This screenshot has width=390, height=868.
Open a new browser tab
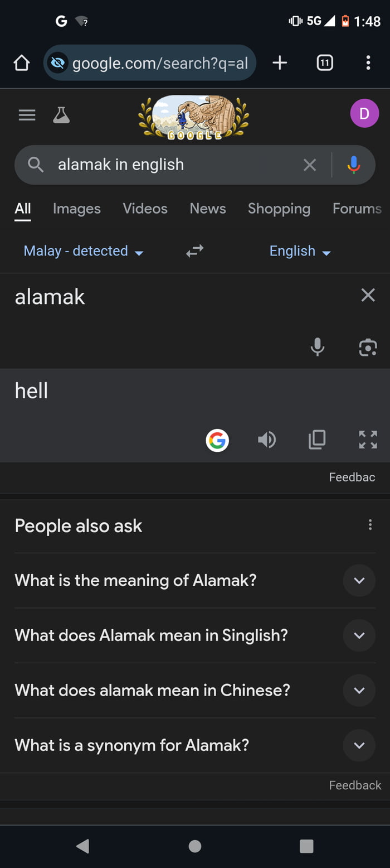tap(280, 62)
